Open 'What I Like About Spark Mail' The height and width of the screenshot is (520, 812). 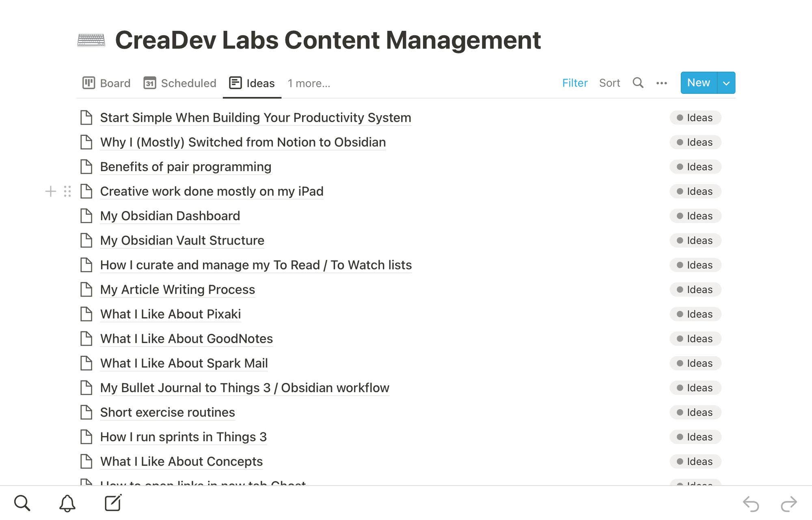pos(184,363)
